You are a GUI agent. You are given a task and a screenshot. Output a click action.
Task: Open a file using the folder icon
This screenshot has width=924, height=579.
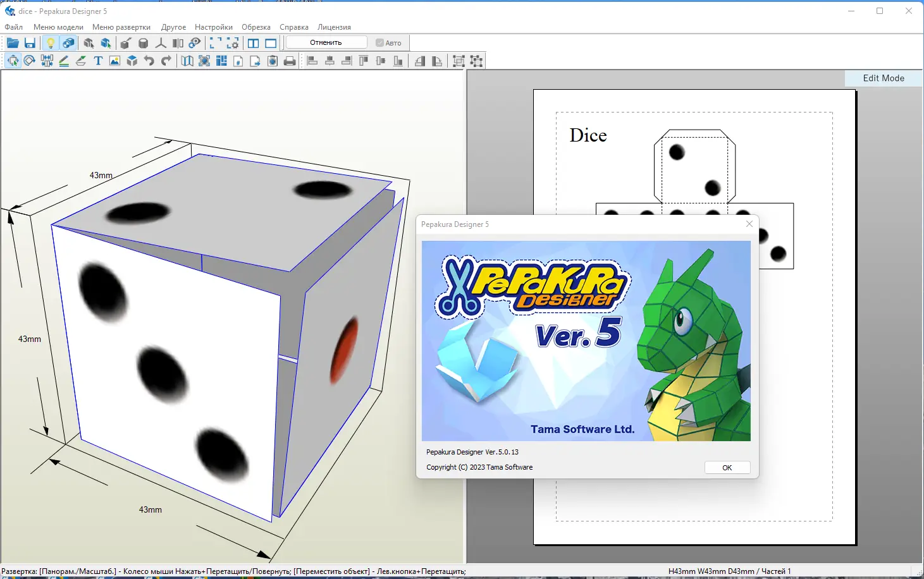(x=13, y=43)
